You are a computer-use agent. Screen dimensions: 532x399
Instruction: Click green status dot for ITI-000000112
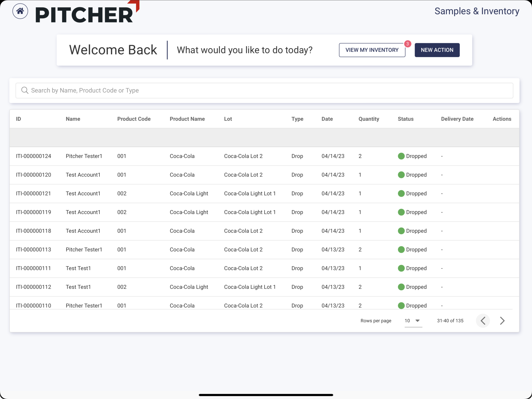pyautogui.click(x=401, y=287)
